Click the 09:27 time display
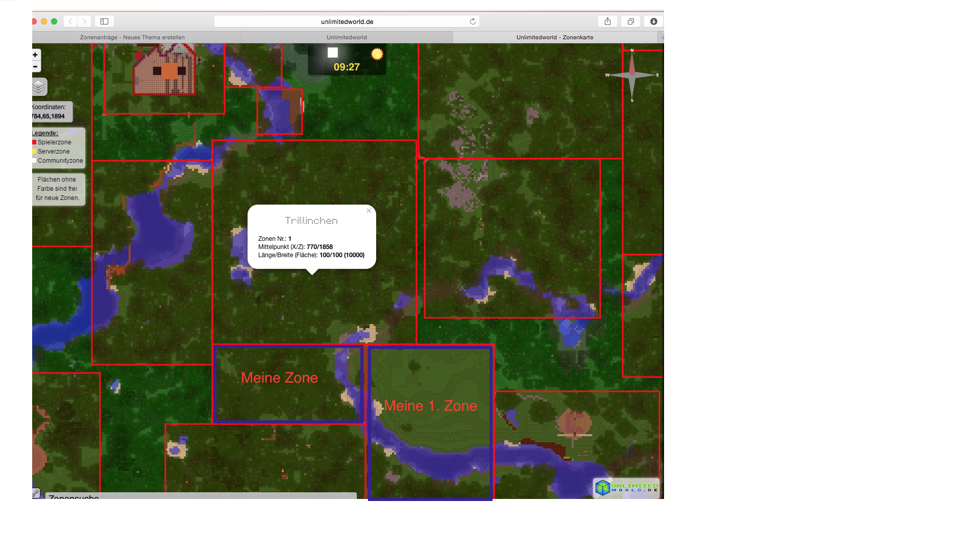This screenshot has height=551, width=980. click(347, 67)
